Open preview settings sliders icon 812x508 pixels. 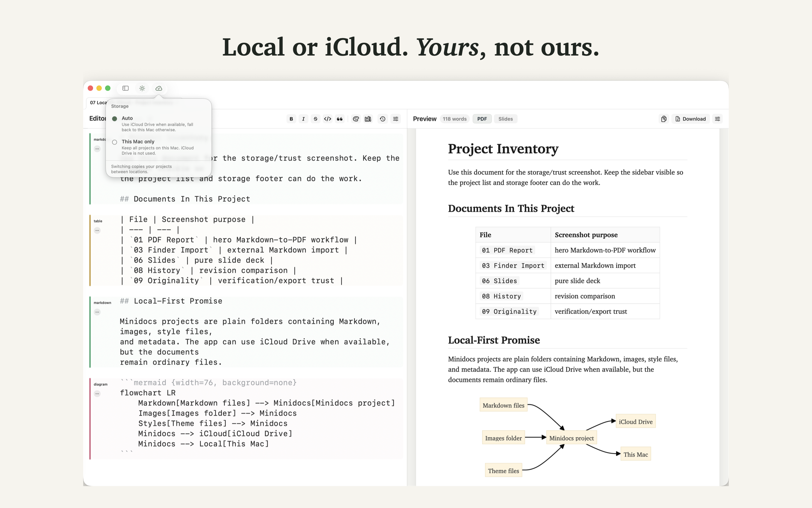coord(717,119)
